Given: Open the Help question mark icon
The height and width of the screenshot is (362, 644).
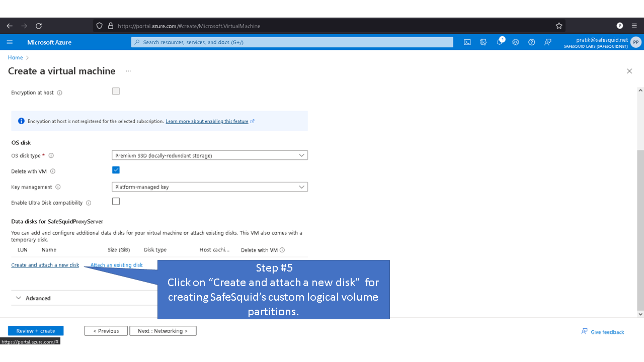Looking at the screenshot, I should pos(532,42).
